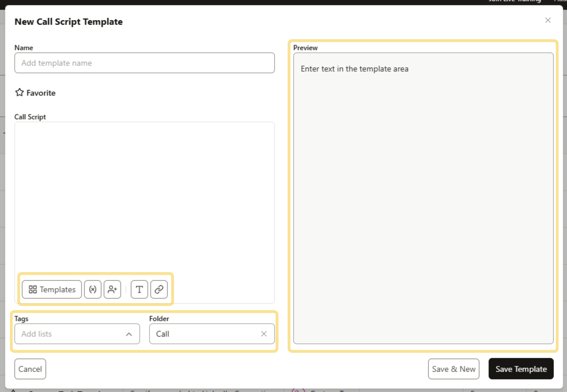
Task: Collapse the Tags list chevron
Action: pos(129,334)
